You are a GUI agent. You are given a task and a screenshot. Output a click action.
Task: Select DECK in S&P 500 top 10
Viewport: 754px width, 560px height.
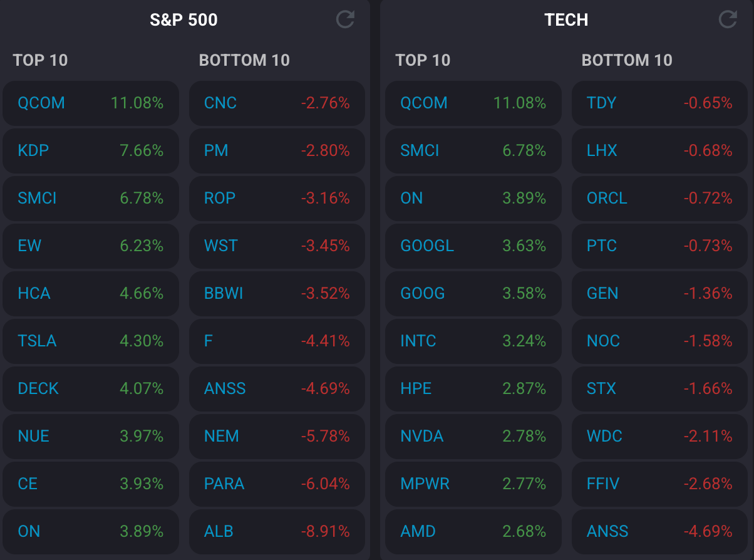tap(38, 389)
